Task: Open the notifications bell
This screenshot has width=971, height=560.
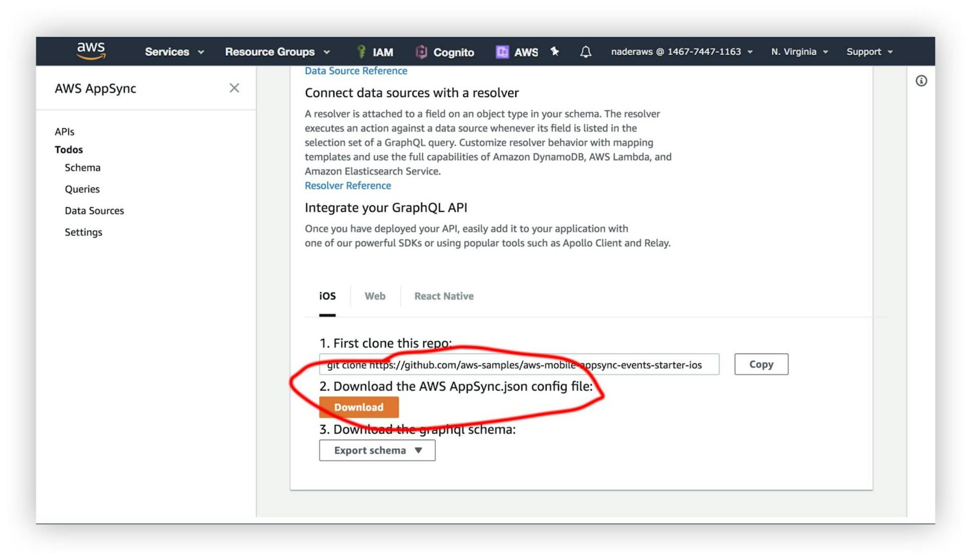Action: (585, 51)
